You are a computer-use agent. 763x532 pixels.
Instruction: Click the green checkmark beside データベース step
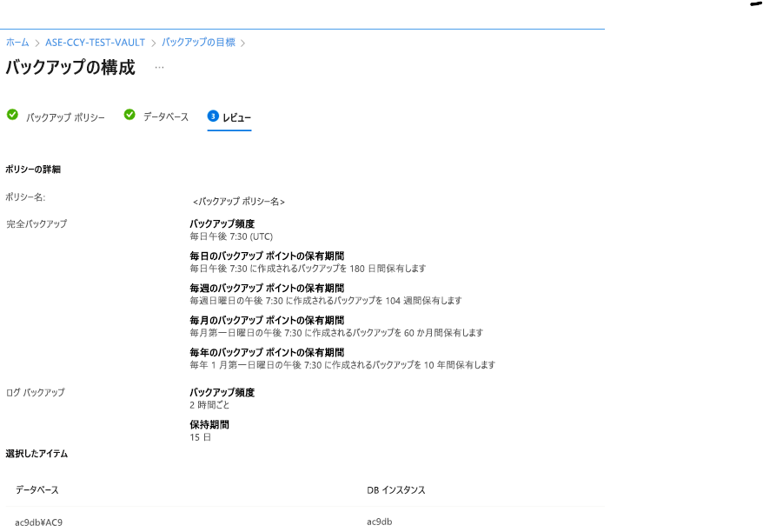click(129, 115)
